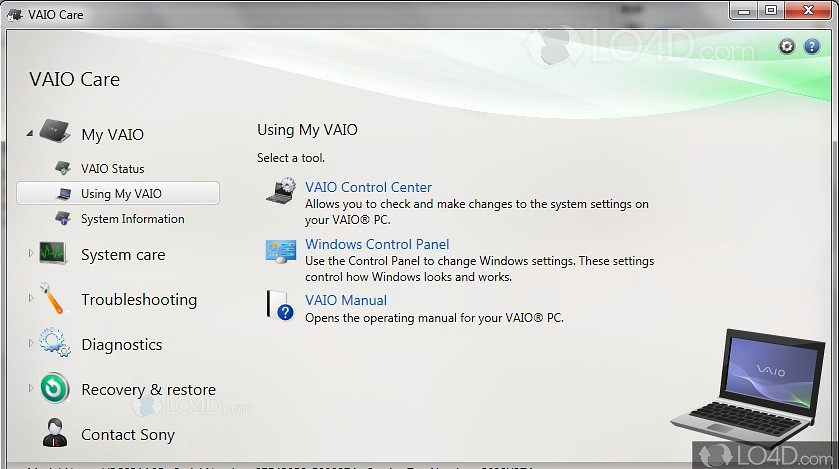Click the 'Using My VAIO' heading
839x469 pixels.
tap(307, 130)
